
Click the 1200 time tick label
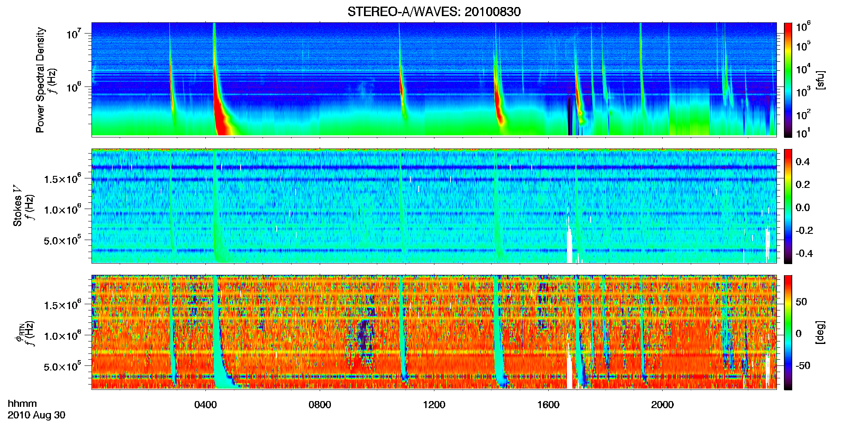434,405
